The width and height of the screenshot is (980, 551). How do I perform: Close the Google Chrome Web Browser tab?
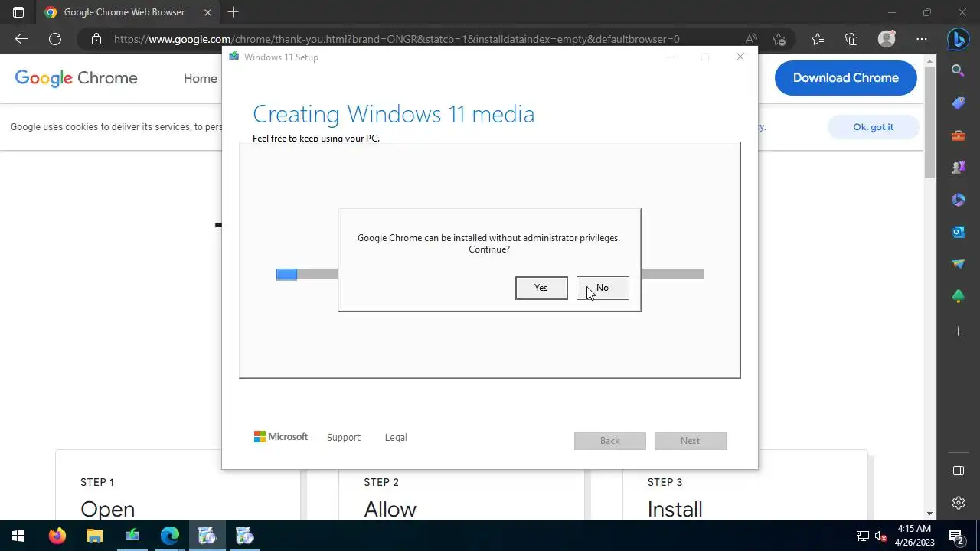coord(207,12)
